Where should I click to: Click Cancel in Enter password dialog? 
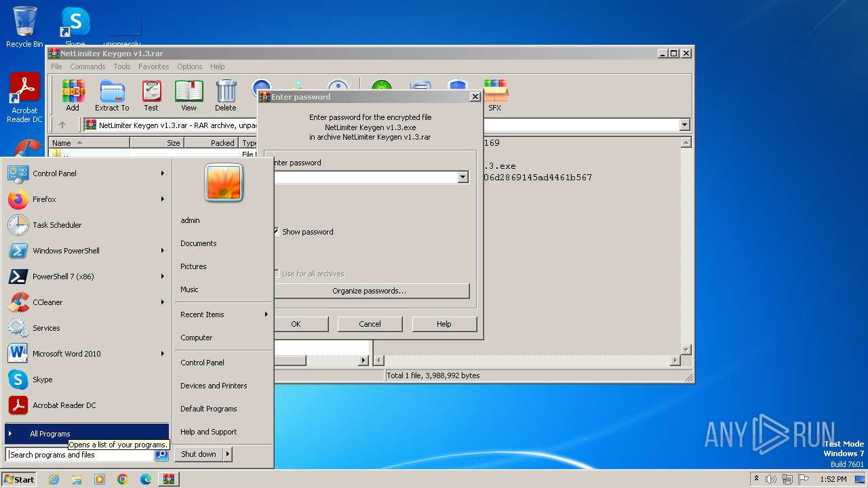(370, 324)
